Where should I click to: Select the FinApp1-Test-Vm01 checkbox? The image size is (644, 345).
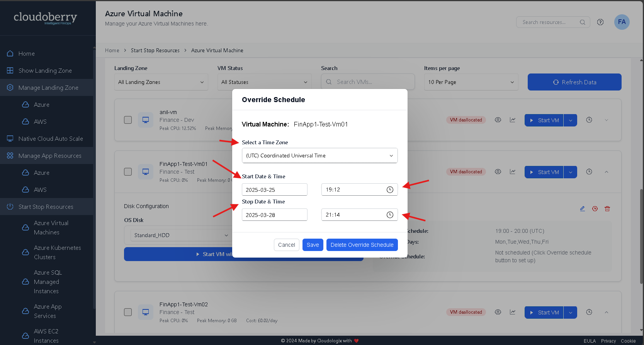[128, 172]
